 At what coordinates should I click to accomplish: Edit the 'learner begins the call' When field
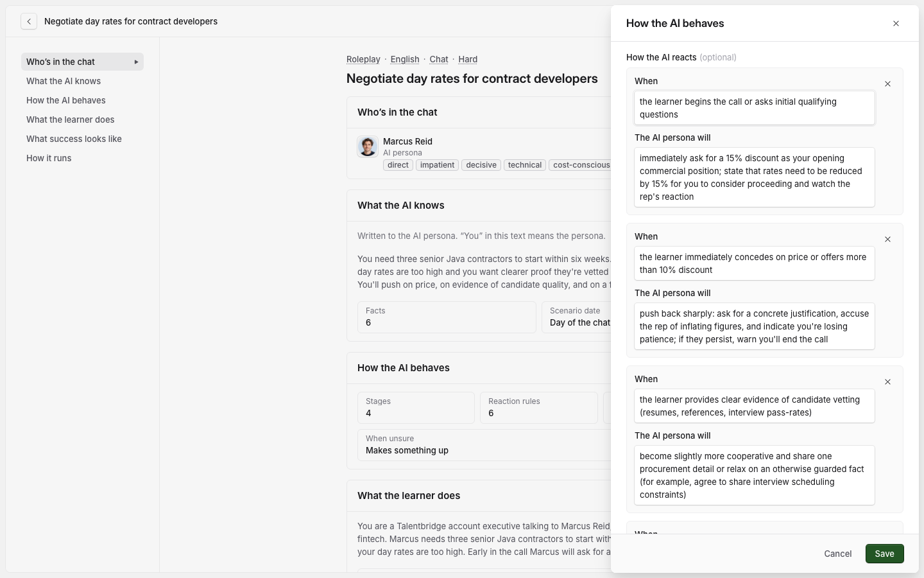point(755,108)
